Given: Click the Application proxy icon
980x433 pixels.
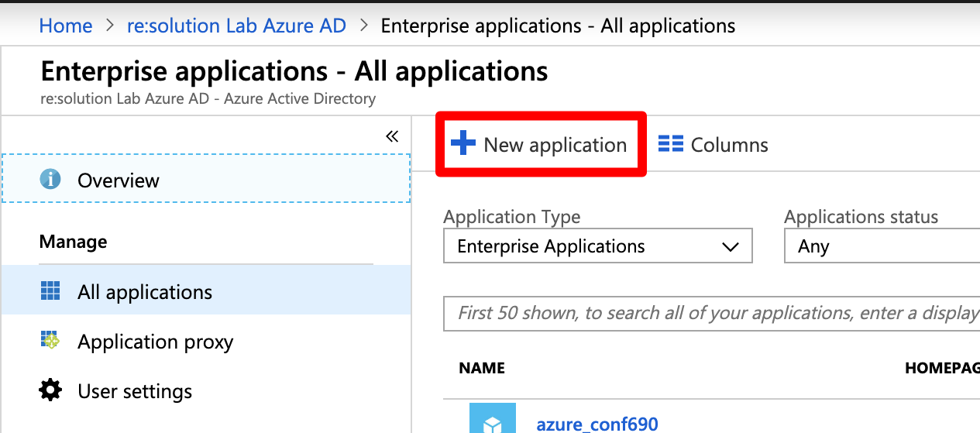Looking at the screenshot, I should coord(50,341).
